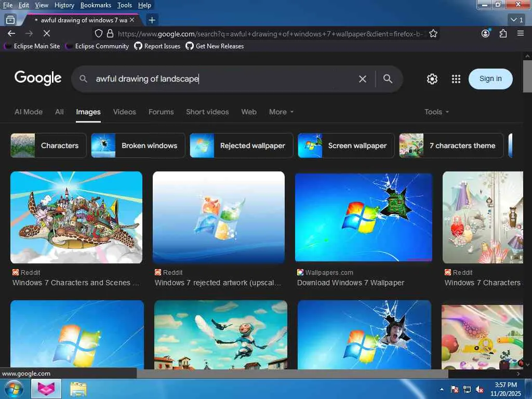Image resolution: width=532 pixels, height=399 pixels.
Task: Open the Bookmarks menu
Action: click(96, 5)
